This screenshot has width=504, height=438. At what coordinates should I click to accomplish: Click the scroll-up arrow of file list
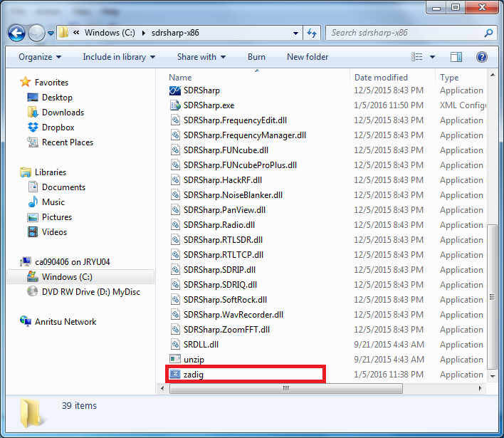[492, 75]
